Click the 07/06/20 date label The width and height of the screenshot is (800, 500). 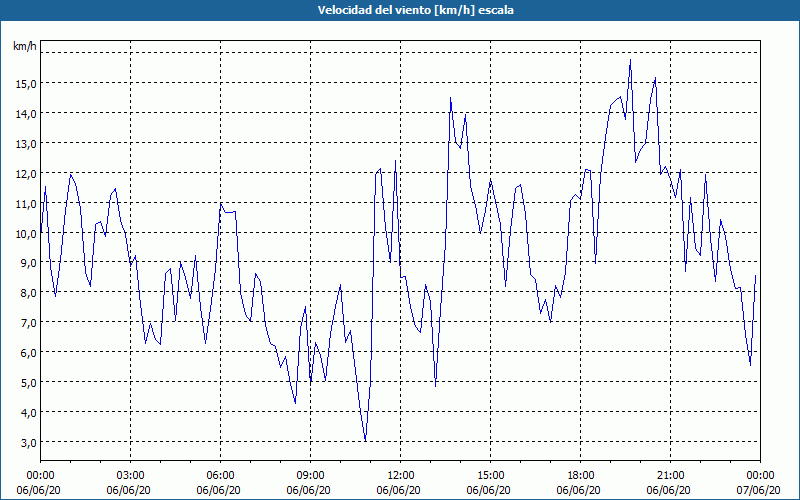tap(758, 490)
